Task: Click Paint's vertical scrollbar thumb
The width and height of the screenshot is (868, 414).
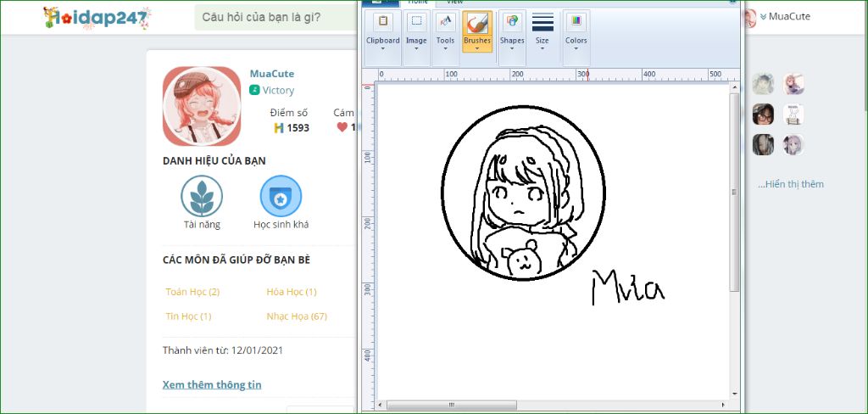Action: (x=735, y=193)
